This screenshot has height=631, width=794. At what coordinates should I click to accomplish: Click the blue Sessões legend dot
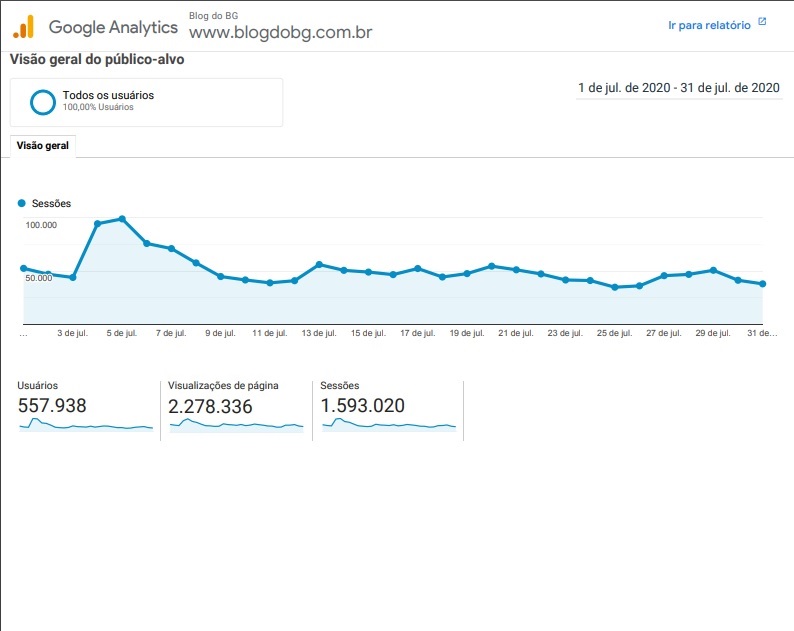[21, 203]
